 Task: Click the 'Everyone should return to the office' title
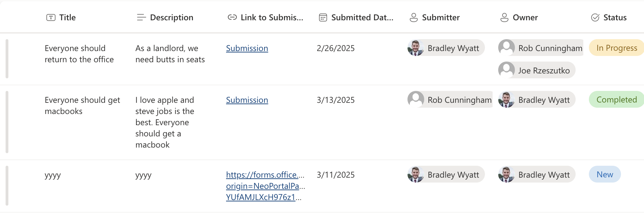(x=79, y=54)
